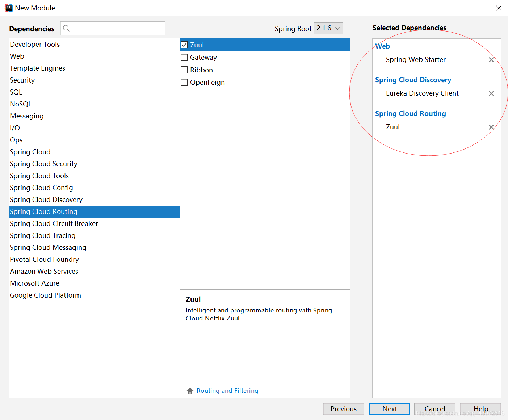The height and width of the screenshot is (420, 508).
Task: Click the IntelliJ logo in title bar
Action: point(8,8)
